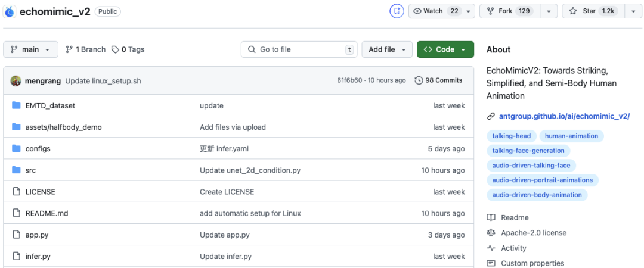Viewport: 644px width, 268px height.
Task: Click the circled bookmark icon beside Watch
Action: [x=397, y=11]
